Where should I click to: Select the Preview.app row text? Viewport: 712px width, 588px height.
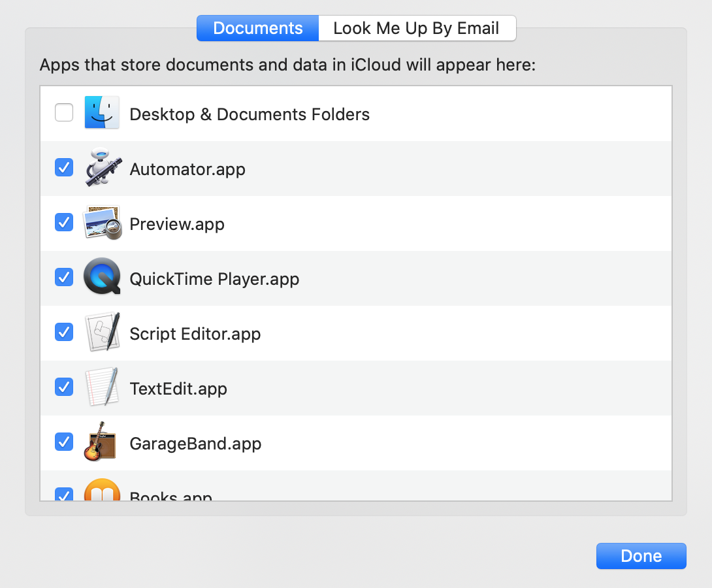click(x=177, y=225)
